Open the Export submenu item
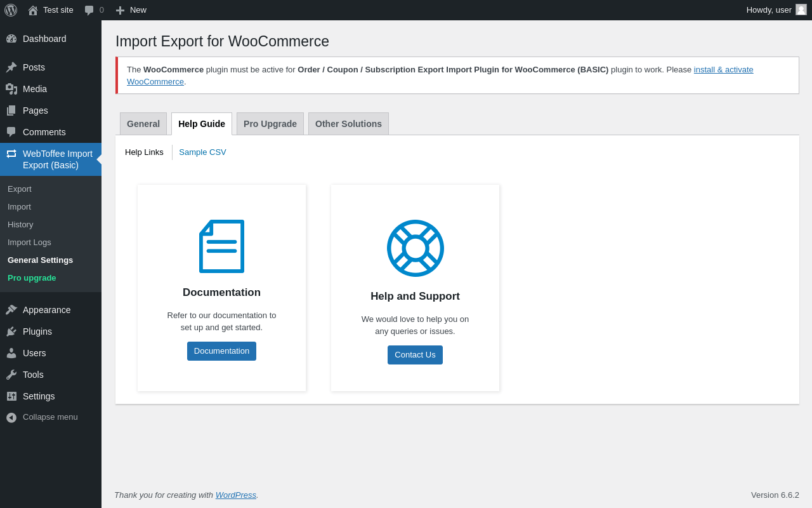Screen dimensions: 812x508 20,189
